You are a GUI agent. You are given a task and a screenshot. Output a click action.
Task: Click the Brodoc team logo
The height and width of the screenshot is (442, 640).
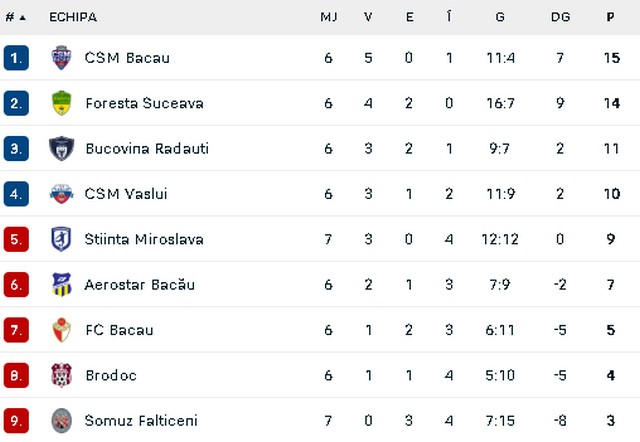coord(61,375)
